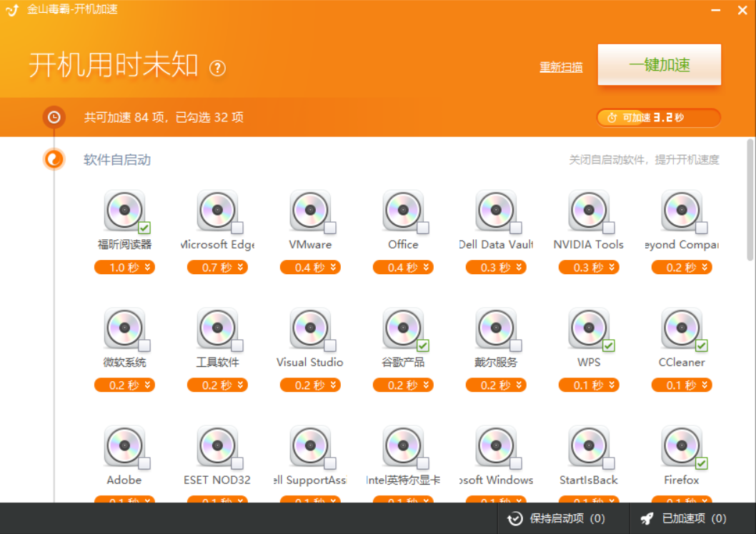
Task: Click the 可加速 3.2 秒 indicator
Action: pyautogui.click(x=659, y=118)
